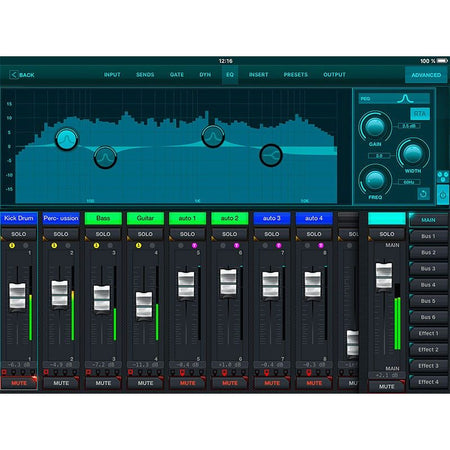Solo the Kick Drum channel
The height and width of the screenshot is (450, 450).
click(19, 234)
